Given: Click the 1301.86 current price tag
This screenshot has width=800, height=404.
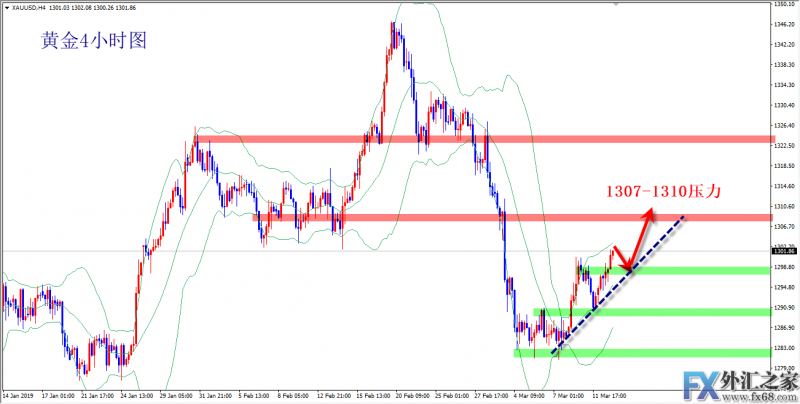Looking at the screenshot, I should tap(784, 251).
